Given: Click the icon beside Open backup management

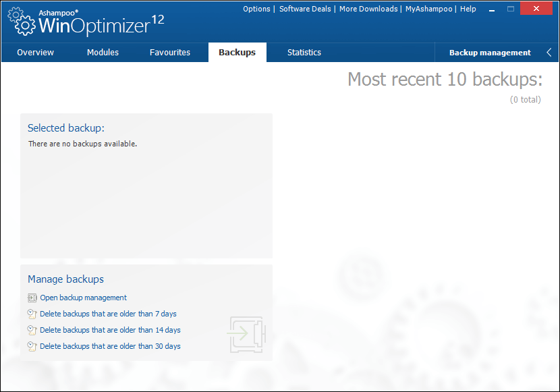Looking at the screenshot, I should coord(32,298).
